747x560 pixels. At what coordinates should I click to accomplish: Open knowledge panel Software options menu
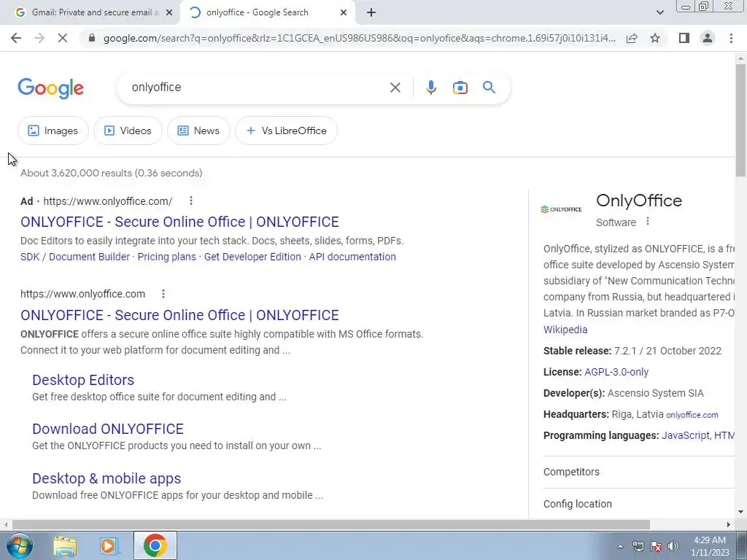648,222
